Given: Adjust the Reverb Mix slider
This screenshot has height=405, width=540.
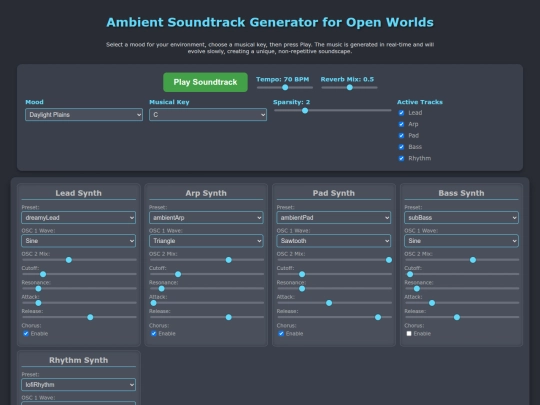Looking at the screenshot, I should (x=349, y=87).
